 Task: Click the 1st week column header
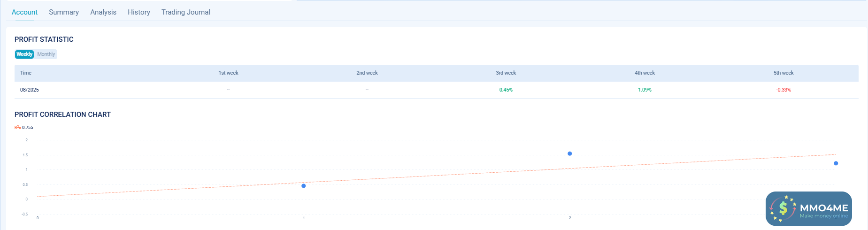click(228, 73)
